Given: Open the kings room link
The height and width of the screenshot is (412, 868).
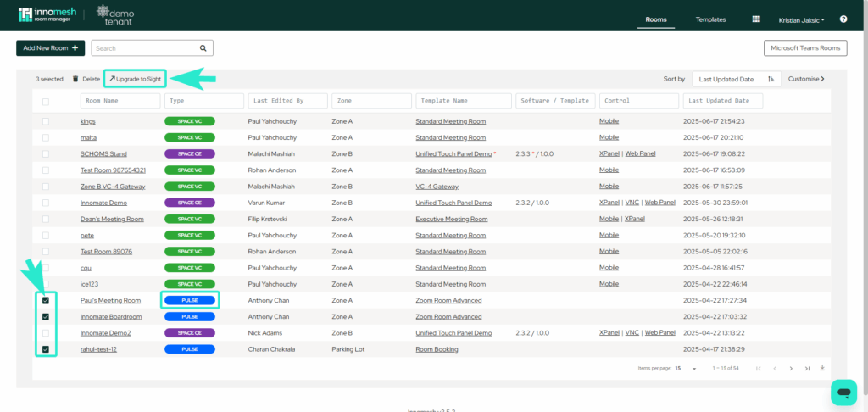Looking at the screenshot, I should (87, 121).
